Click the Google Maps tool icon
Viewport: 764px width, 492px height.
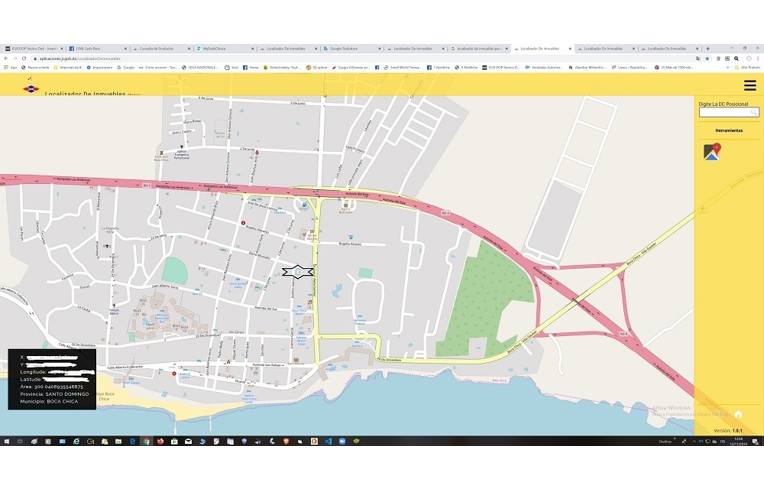pos(711,152)
